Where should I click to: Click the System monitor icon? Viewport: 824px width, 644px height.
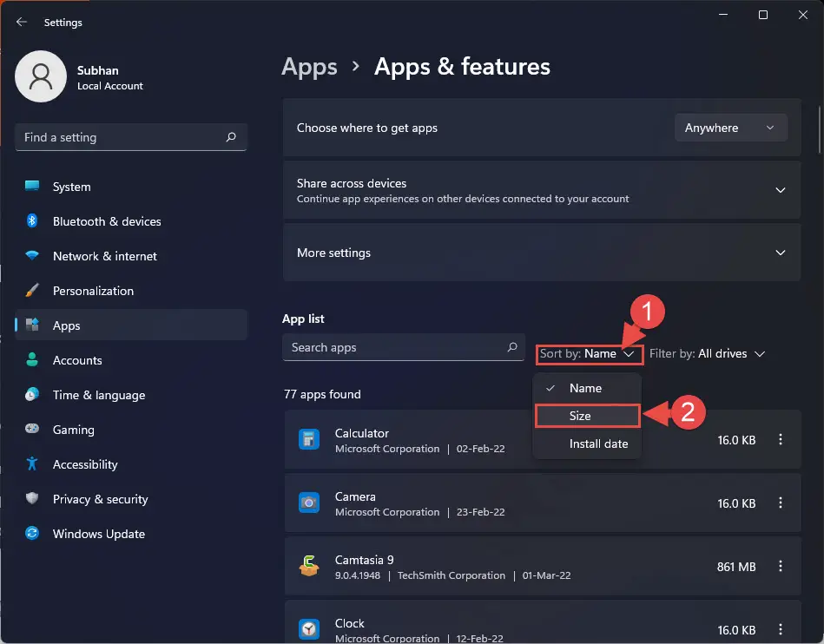[x=32, y=186]
